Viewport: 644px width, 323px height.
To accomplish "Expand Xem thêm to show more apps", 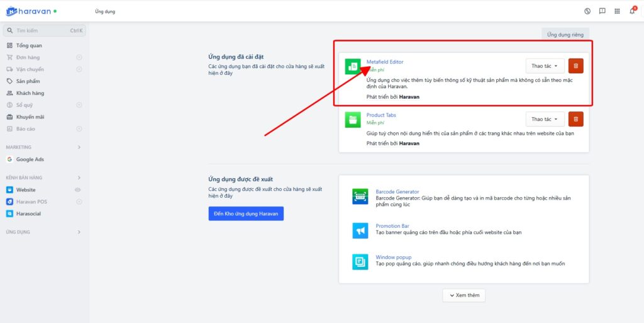I will pos(464,295).
